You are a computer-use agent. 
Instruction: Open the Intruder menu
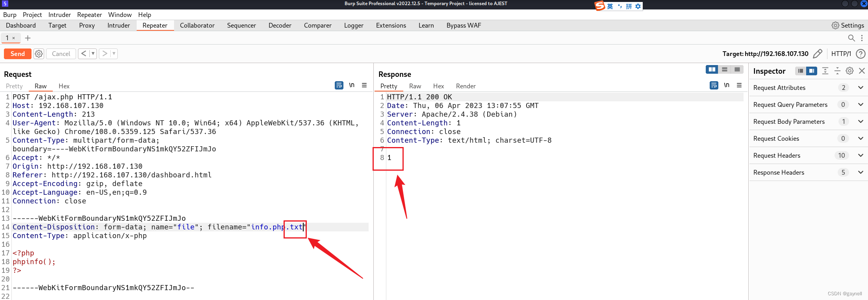[59, 15]
